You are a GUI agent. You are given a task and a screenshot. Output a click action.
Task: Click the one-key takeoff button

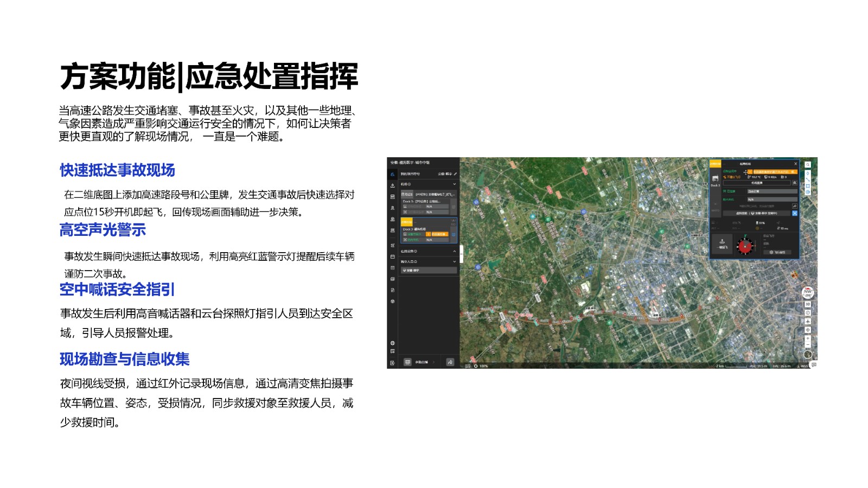coord(722,244)
